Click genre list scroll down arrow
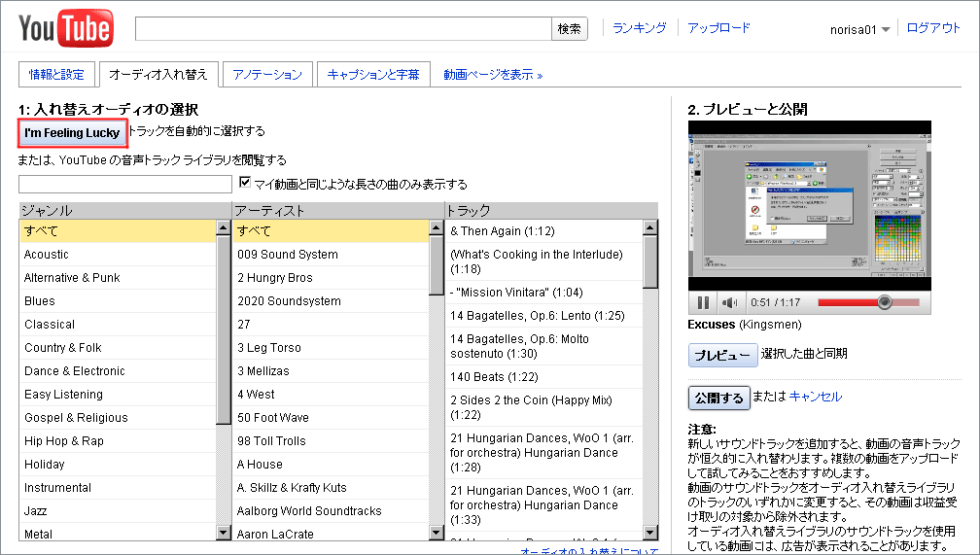 [224, 533]
